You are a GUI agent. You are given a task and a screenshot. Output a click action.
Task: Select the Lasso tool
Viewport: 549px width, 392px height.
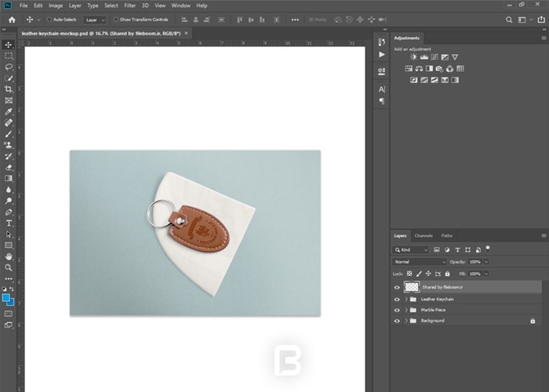tap(9, 67)
